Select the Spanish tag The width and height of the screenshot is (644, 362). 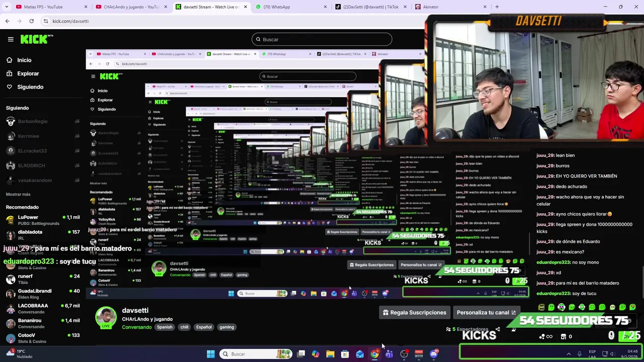click(x=165, y=327)
